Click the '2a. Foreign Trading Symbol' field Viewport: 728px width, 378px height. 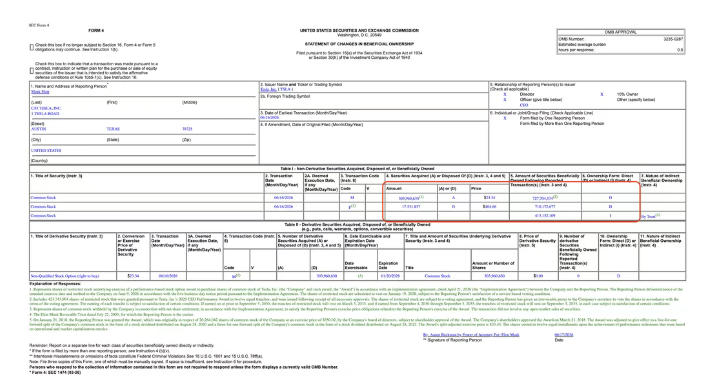pyautogui.click(x=373, y=102)
